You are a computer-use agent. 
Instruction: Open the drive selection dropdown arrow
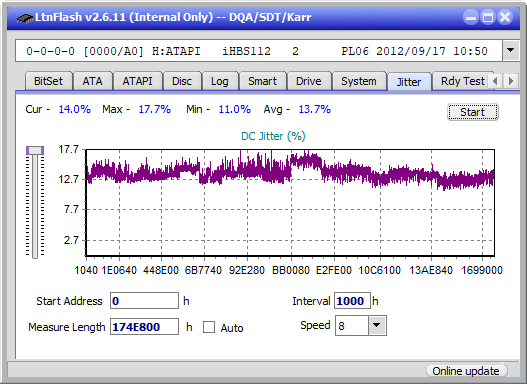pos(511,51)
